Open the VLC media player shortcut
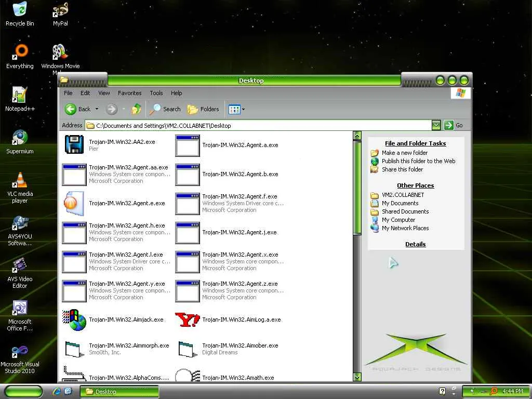532x399 pixels. pos(20,188)
